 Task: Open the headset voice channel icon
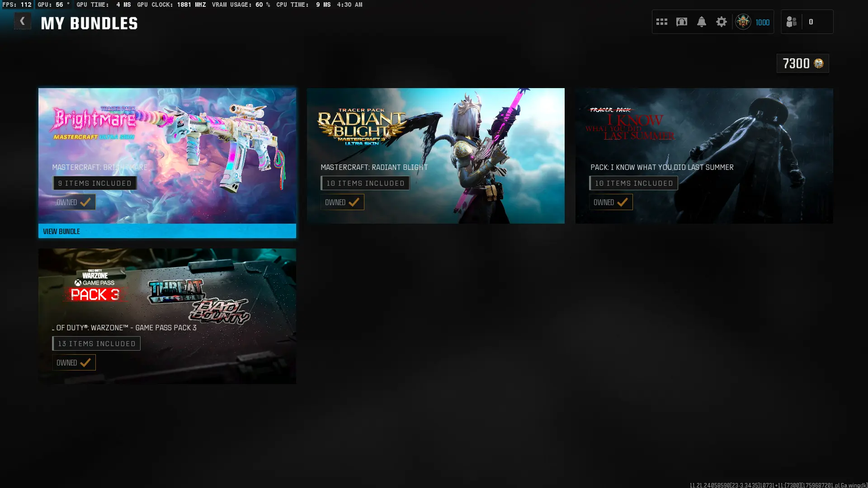pyautogui.click(x=681, y=22)
